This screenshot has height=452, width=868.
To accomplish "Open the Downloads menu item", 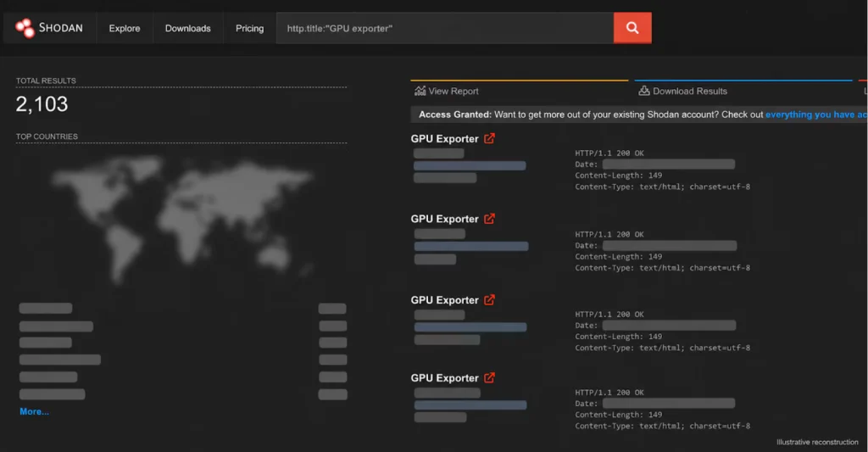I will point(187,28).
